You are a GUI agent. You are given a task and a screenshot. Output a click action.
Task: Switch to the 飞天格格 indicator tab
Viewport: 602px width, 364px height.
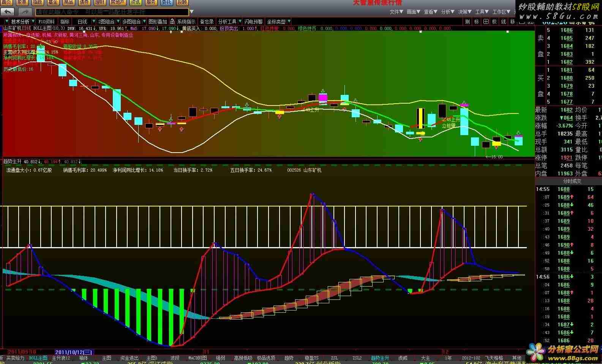tap(494, 358)
